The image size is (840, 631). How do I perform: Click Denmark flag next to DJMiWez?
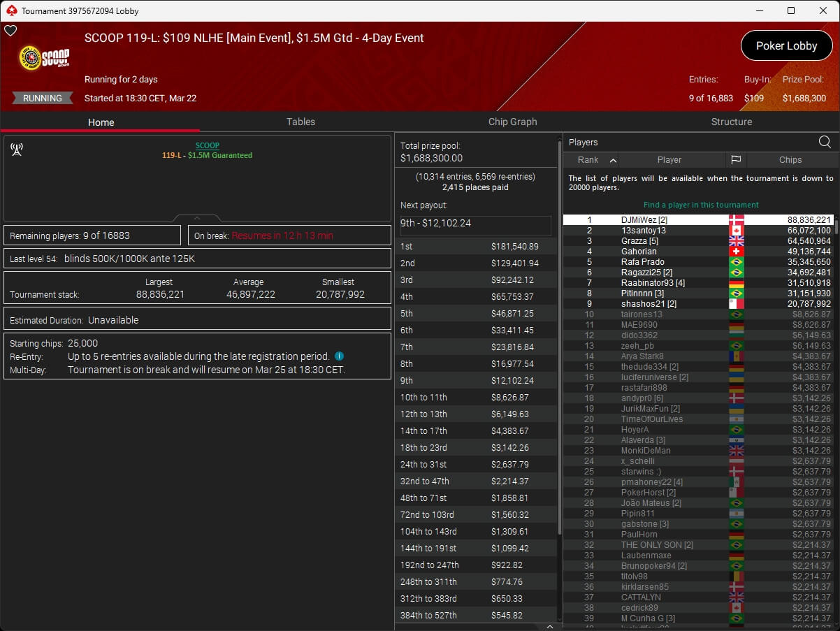point(736,220)
